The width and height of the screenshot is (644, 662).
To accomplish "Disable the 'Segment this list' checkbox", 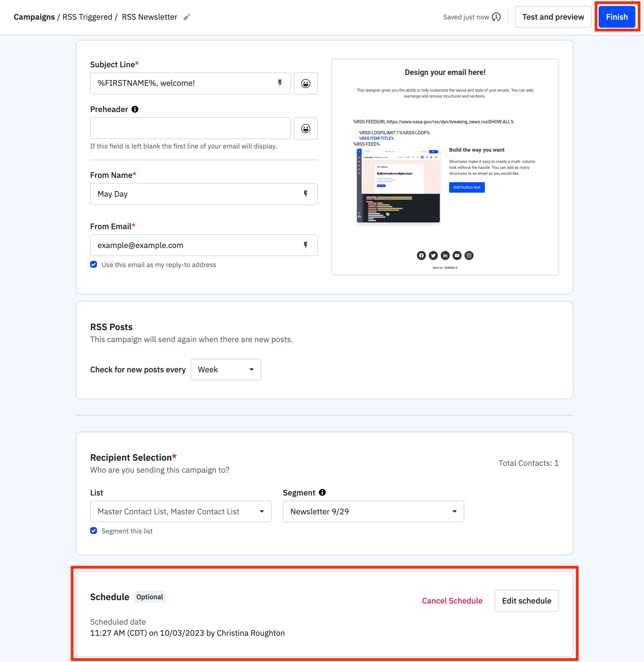I will [93, 531].
